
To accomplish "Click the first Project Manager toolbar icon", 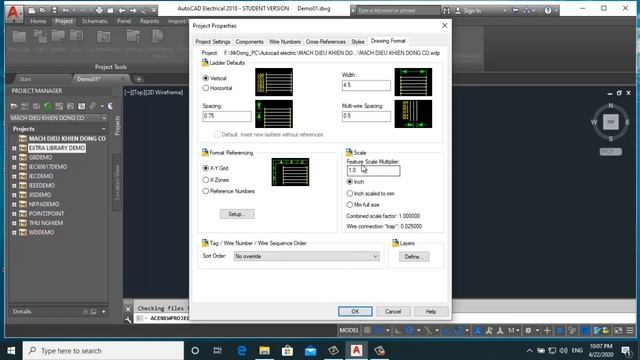I will point(14,107).
